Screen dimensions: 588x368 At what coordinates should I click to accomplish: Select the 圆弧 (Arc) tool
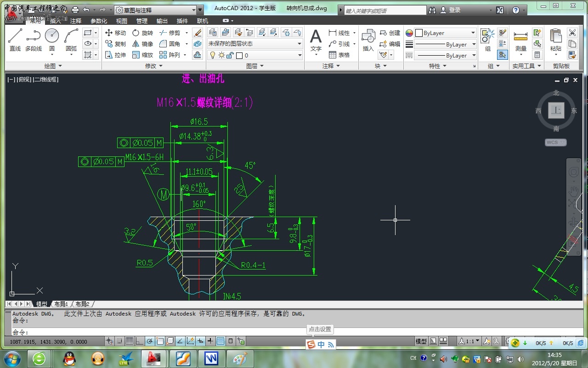(71, 40)
